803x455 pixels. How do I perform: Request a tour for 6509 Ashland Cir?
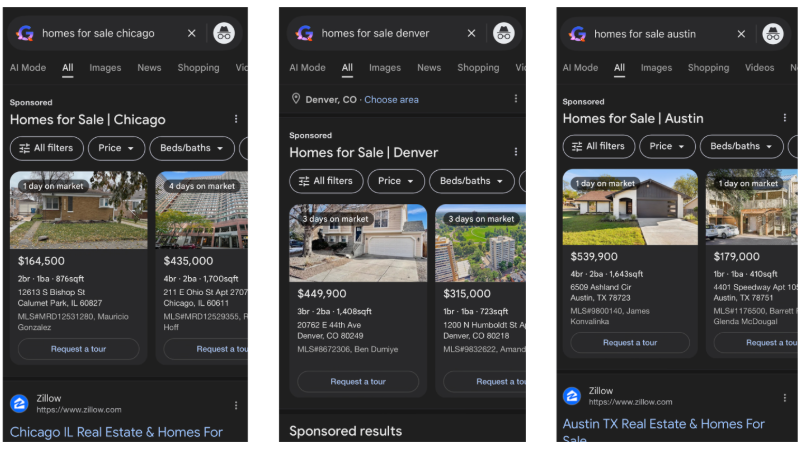tap(630, 342)
